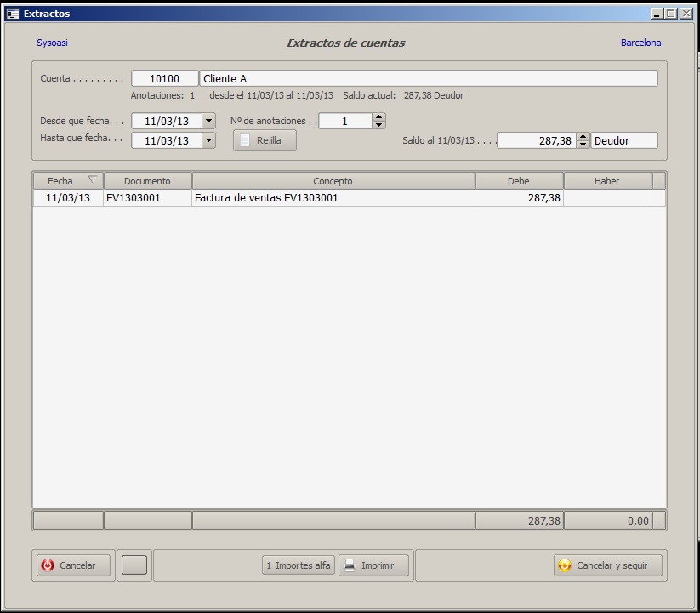This screenshot has width=700, height=613.
Task: Click the text desde el 11/03/13 al 11/03/13
Action: [x=271, y=95]
